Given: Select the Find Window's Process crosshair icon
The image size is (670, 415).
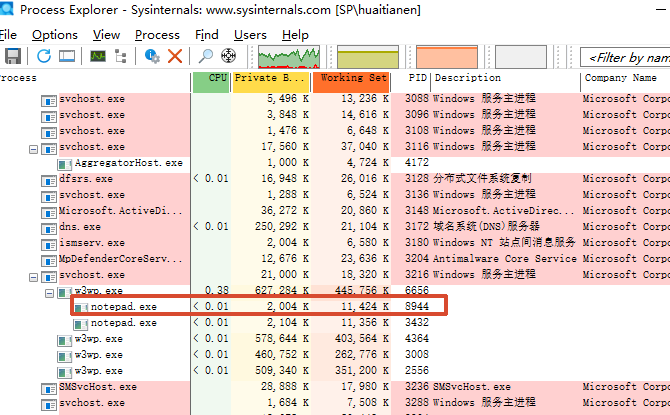Looking at the screenshot, I should pos(229,56).
